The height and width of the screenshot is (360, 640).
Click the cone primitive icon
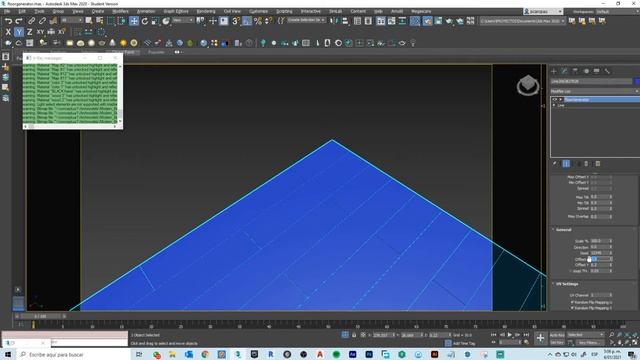[113, 43]
